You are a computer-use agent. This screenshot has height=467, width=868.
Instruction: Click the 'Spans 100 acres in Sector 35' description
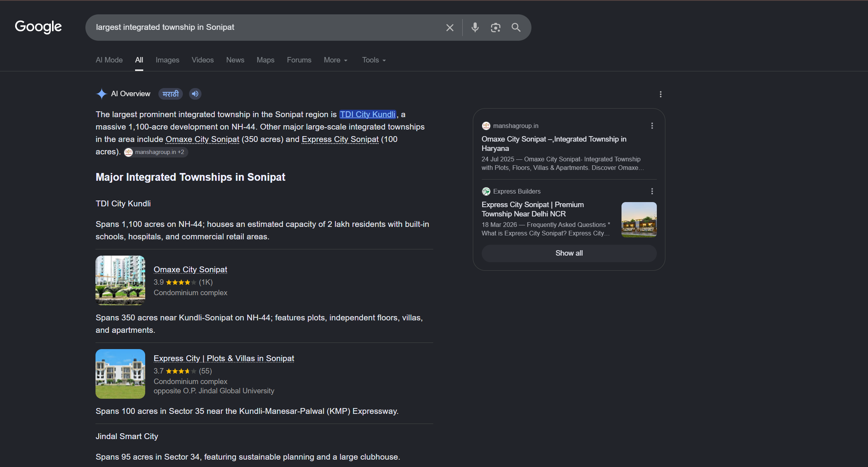point(247,411)
